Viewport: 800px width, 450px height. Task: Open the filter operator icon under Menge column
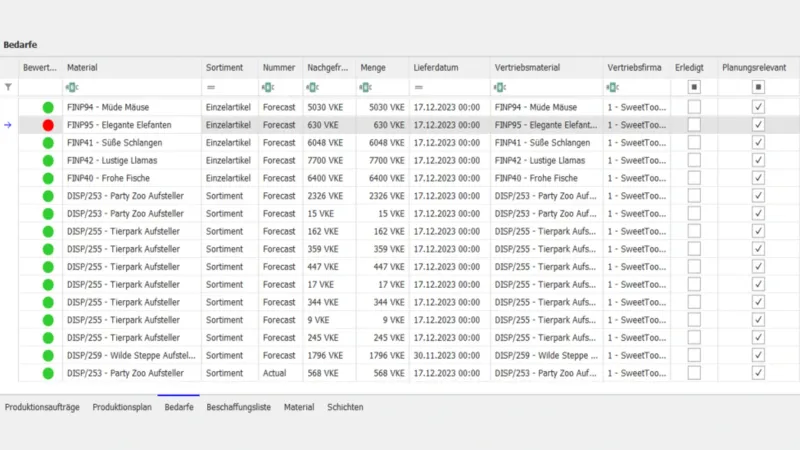coord(365,87)
